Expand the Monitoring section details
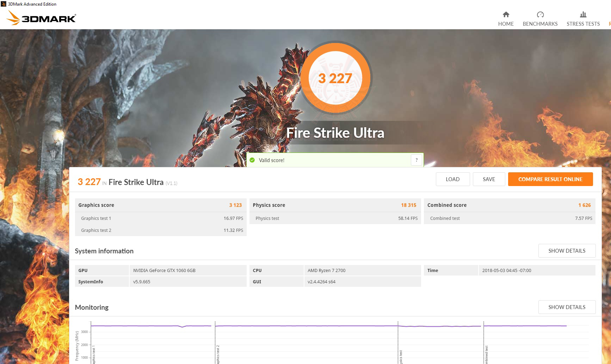The height and width of the screenshot is (364, 611). [566, 307]
